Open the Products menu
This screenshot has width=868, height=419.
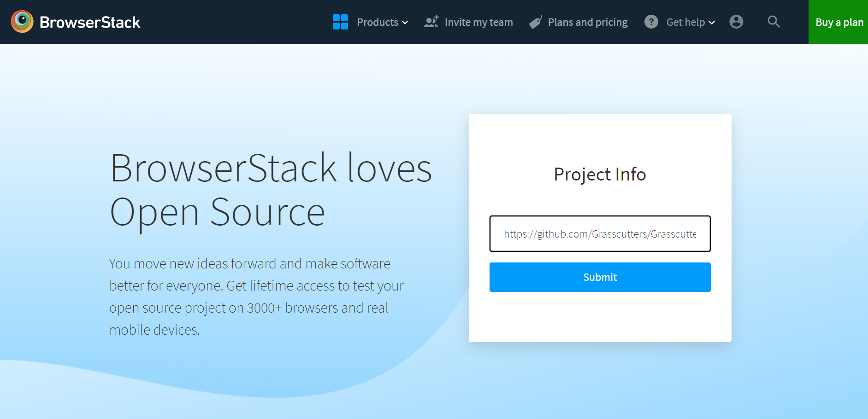pos(378,22)
